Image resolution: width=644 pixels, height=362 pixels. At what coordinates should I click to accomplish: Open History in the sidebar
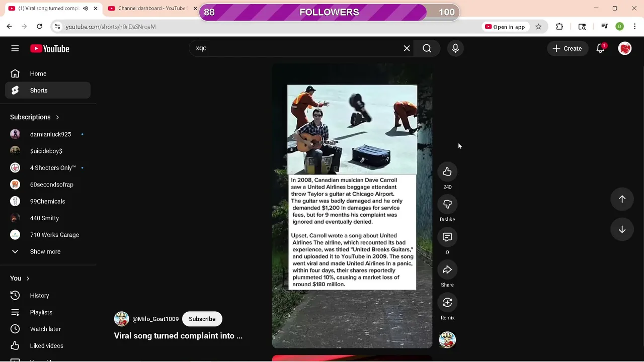click(48, 296)
